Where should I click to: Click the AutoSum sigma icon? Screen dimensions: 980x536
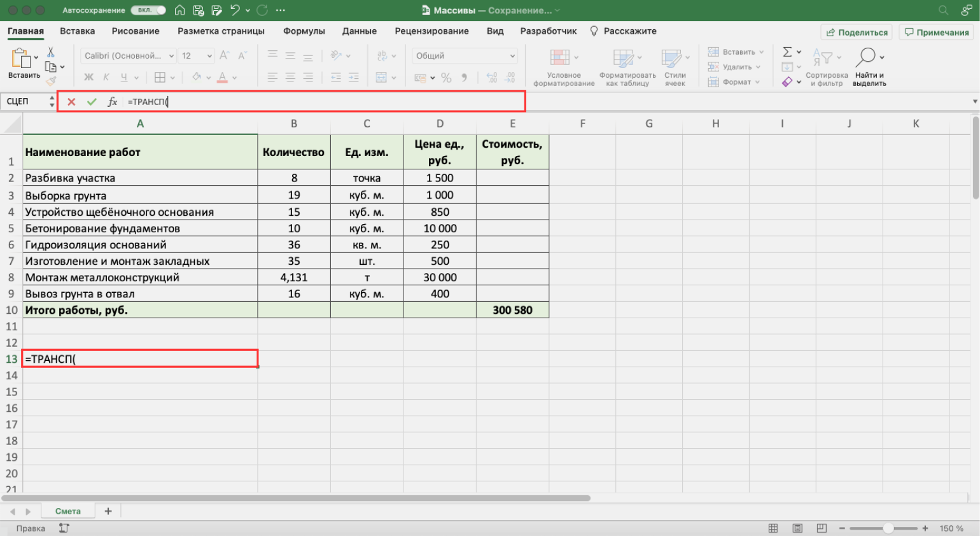click(787, 52)
